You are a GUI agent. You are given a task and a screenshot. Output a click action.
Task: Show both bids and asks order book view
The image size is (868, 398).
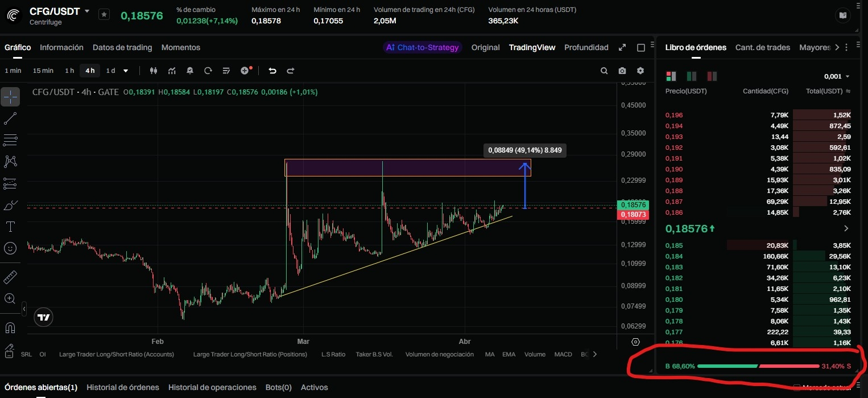click(671, 76)
